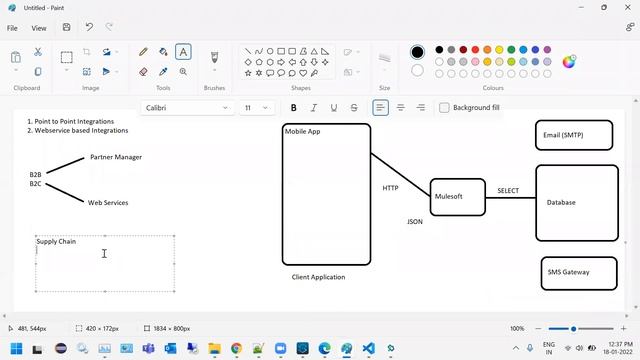Select primary Colour 1 black circle

click(417, 52)
